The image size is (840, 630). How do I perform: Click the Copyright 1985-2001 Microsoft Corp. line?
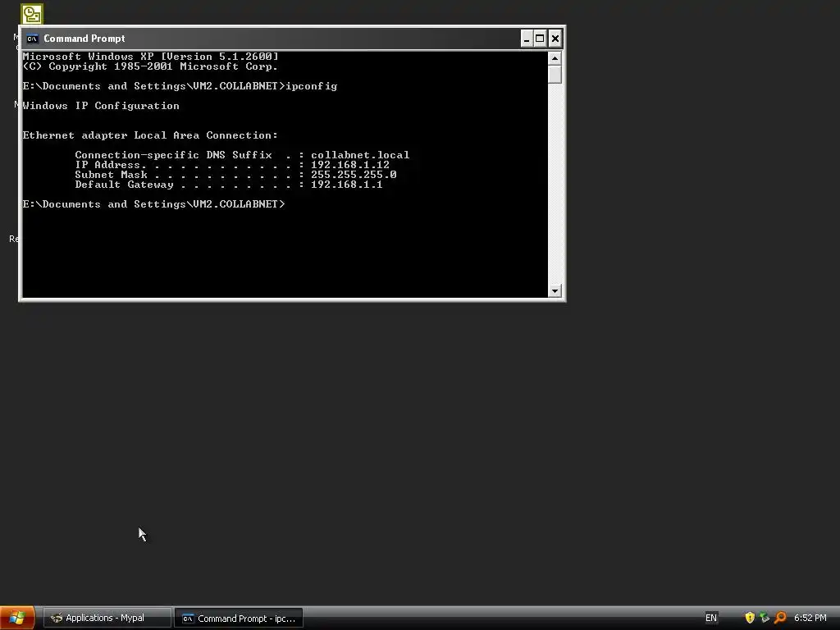tap(150, 66)
